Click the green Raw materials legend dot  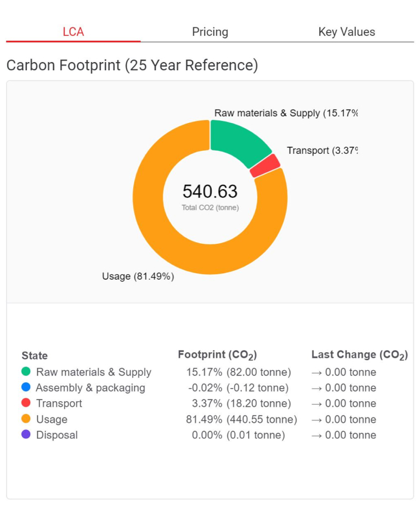pyautogui.click(x=26, y=372)
